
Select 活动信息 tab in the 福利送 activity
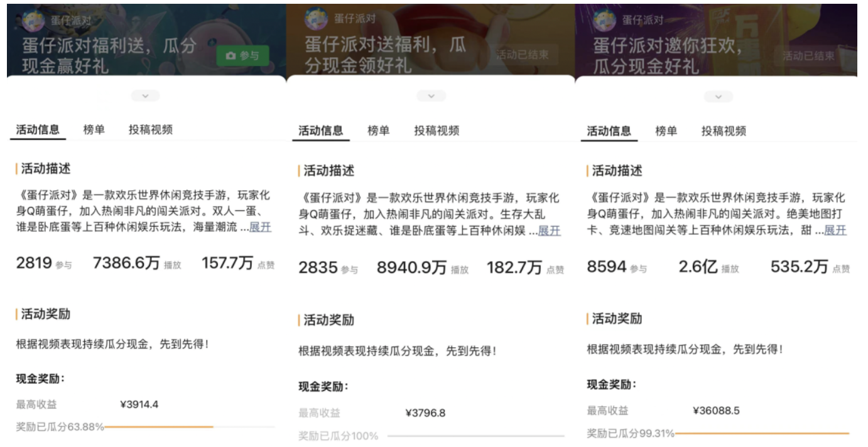(x=38, y=130)
